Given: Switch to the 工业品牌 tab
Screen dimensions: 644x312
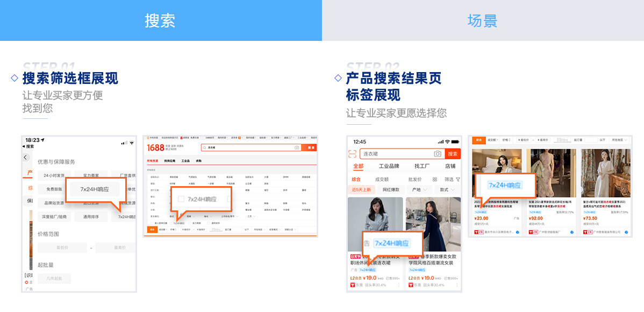Looking at the screenshot, I should click(389, 166).
